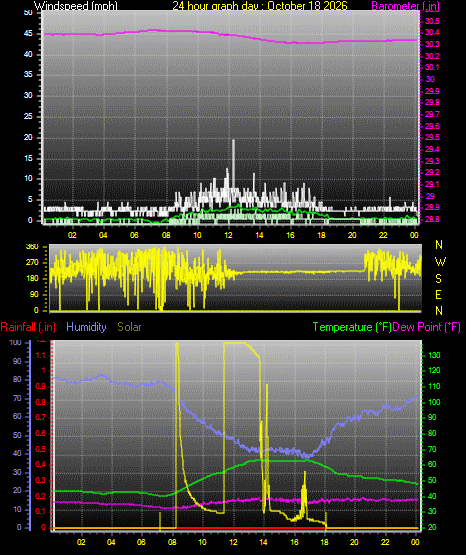This screenshot has width=466, height=555.
Task: Click the 45 value on windspeed axis
Action: 28,34
